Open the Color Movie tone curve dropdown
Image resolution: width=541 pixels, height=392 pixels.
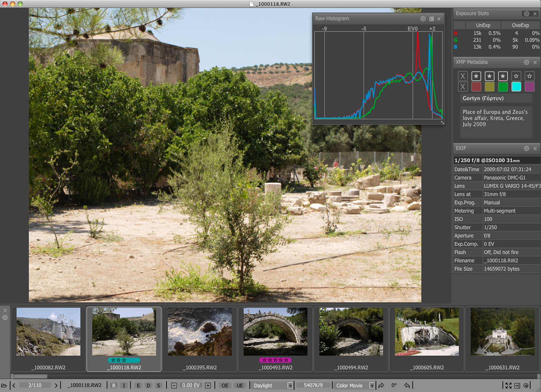pos(372,386)
